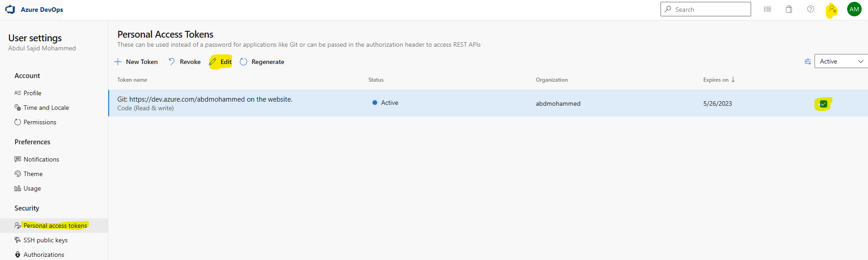Screen dimensions: 868x260
Task: Click the Regenerate refresh icon
Action: point(243,62)
